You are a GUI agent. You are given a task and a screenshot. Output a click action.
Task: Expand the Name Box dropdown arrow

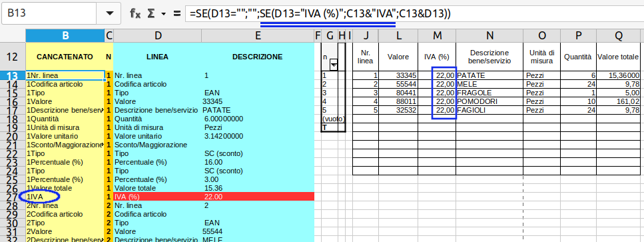click(110, 13)
